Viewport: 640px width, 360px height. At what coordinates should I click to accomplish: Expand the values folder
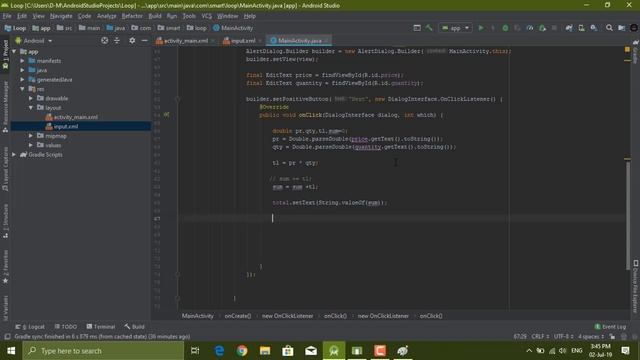point(31,145)
